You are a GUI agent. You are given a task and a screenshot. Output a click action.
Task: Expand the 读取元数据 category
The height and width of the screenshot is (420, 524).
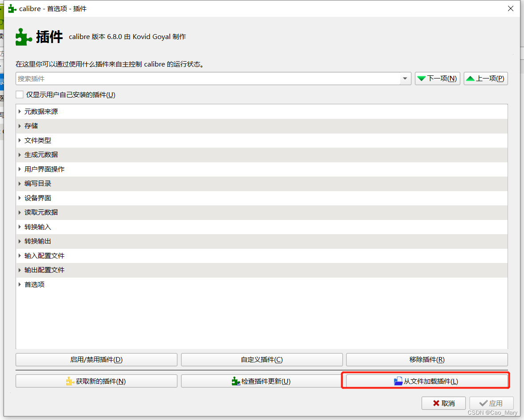[x=20, y=212]
